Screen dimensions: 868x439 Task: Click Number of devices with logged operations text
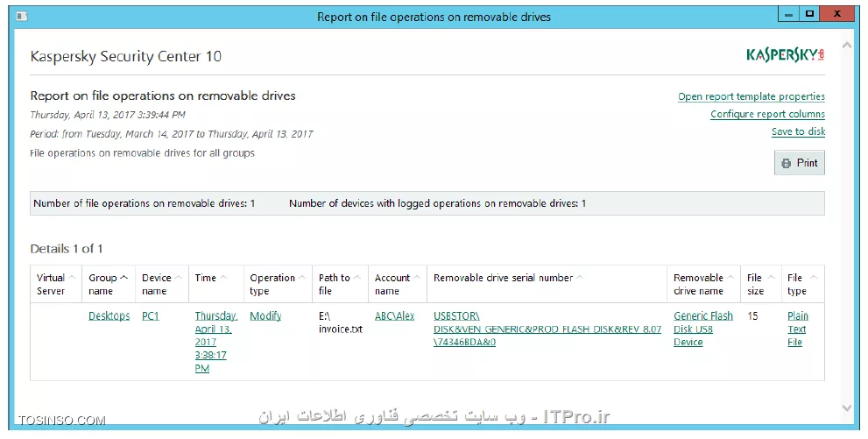pos(437,203)
